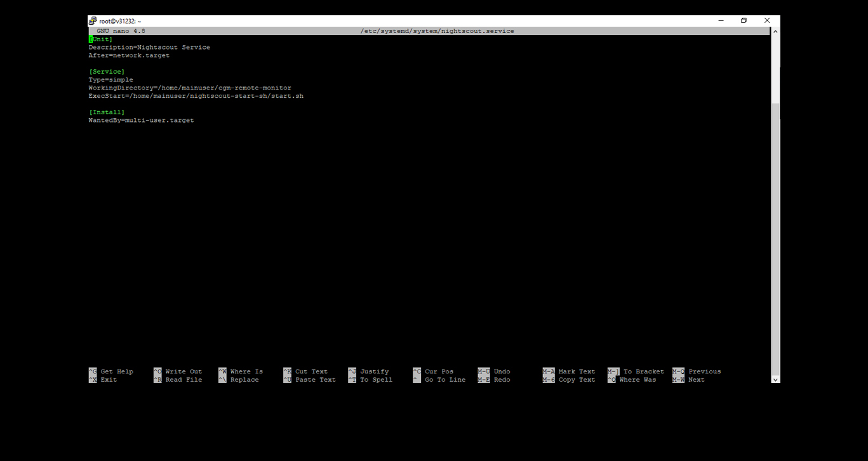Click the Write Out shortcut
This screenshot has height=461, width=868.
178,371
